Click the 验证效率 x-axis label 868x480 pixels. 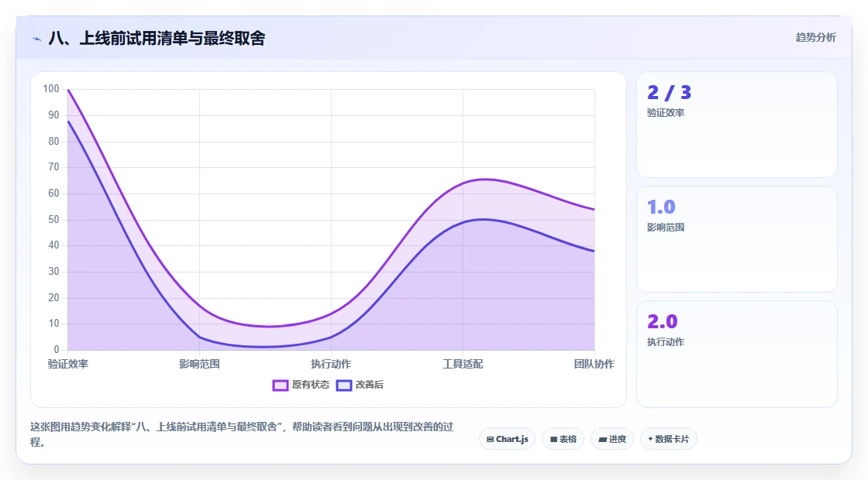[x=68, y=364]
